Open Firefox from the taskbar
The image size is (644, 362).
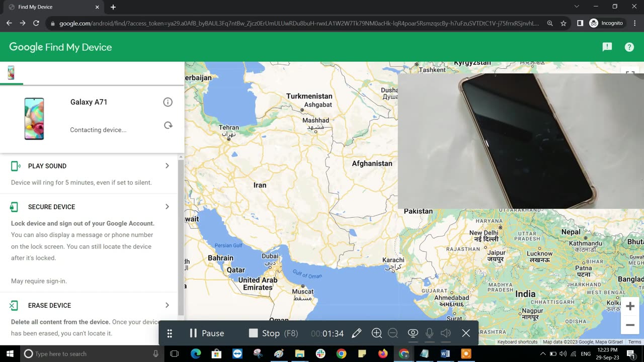[x=383, y=353]
